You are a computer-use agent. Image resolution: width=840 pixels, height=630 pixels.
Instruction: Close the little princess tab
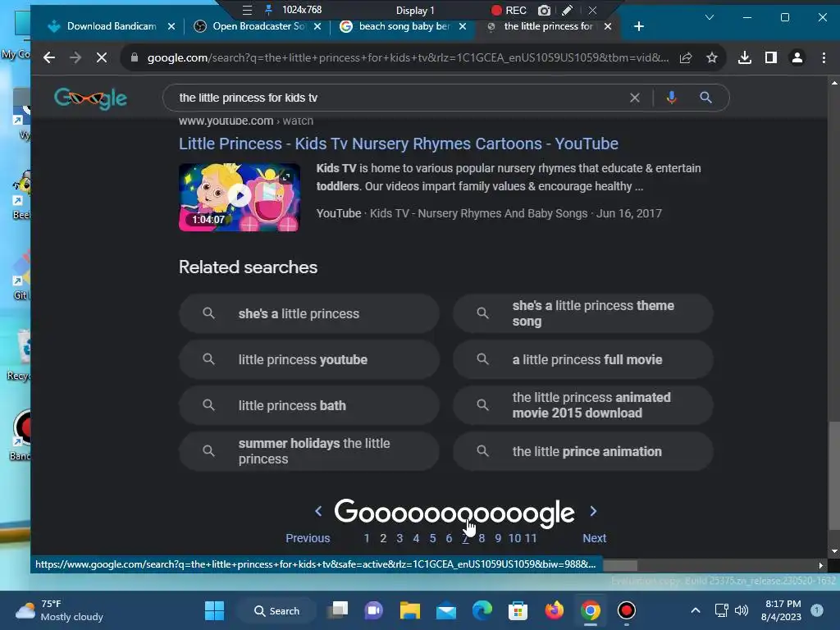point(608,26)
